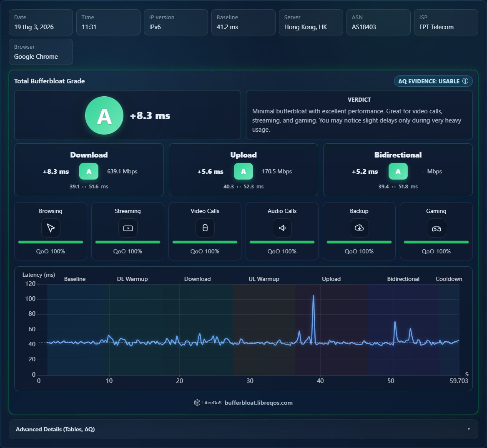Click the -- Mbps bidirectional speed
The height and width of the screenshot is (448, 487).
tap(432, 171)
